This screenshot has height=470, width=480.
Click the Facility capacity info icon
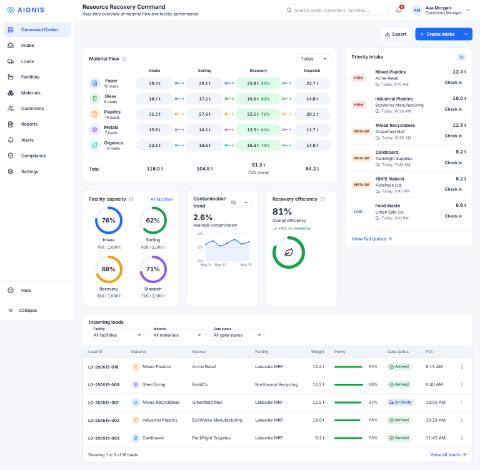pyautogui.click(x=131, y=199)
